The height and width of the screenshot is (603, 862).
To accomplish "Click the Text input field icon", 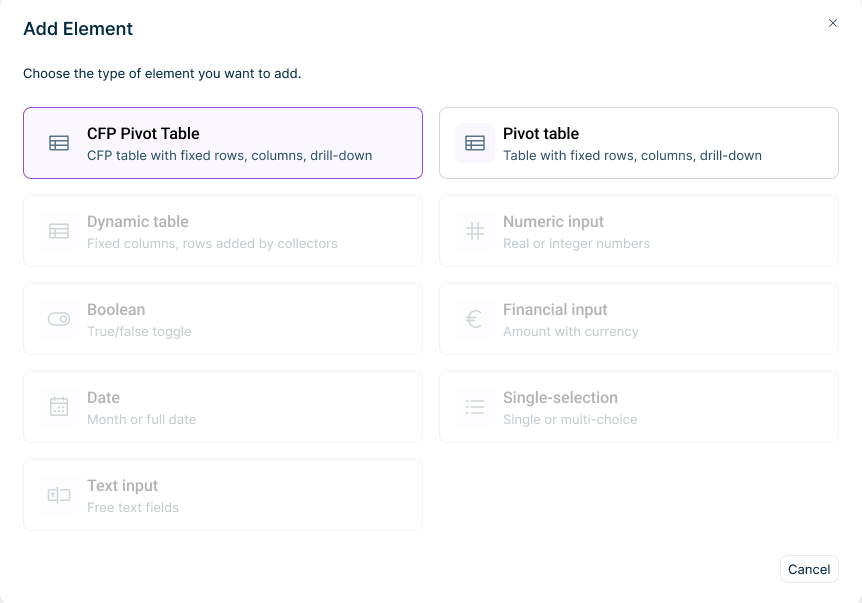I will [58, 495].
